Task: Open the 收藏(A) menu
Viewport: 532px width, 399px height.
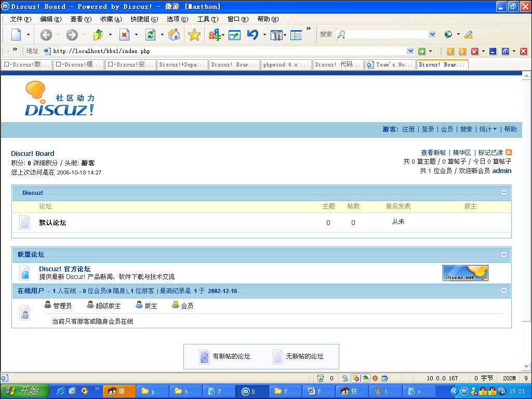Action: click(111, 19)
